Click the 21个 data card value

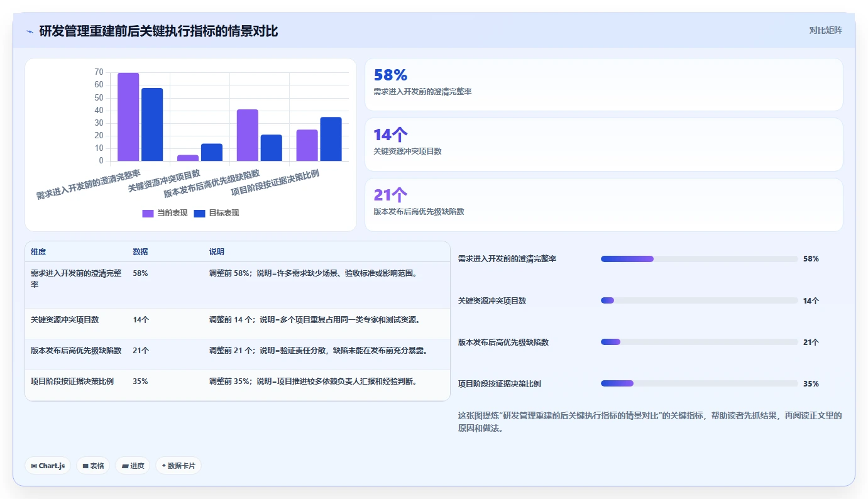[390, 195]
